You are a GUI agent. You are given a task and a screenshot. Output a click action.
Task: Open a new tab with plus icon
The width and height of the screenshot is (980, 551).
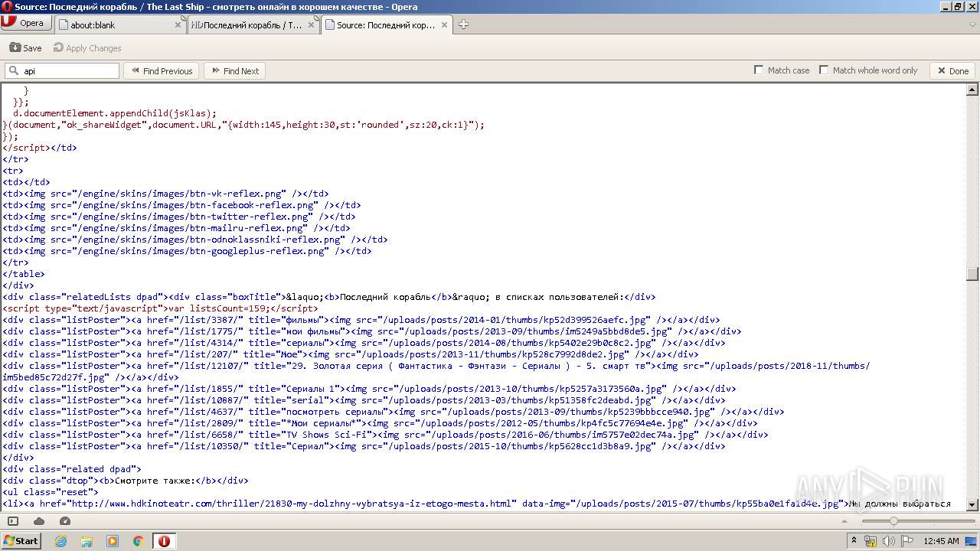[x=463, y=24]
